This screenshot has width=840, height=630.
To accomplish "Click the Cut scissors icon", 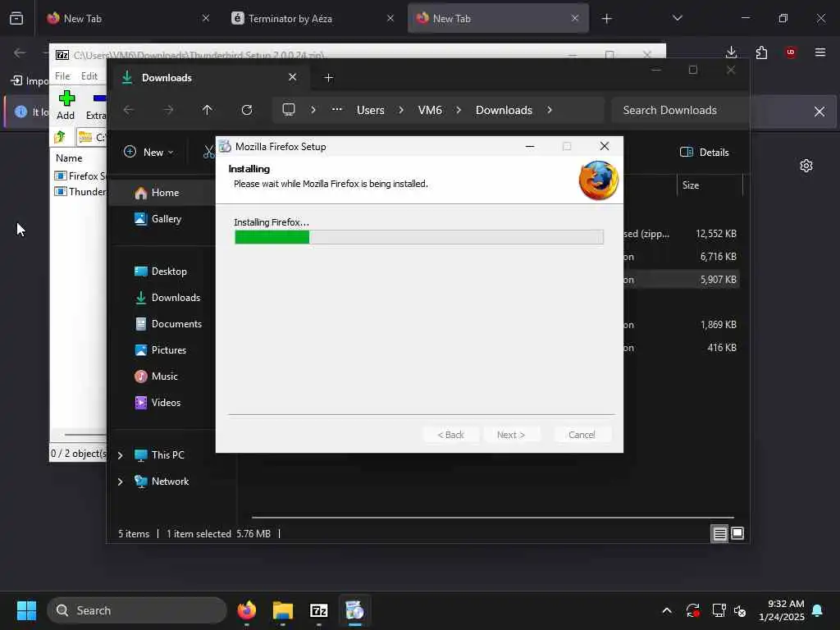I will tap(208, 152).
